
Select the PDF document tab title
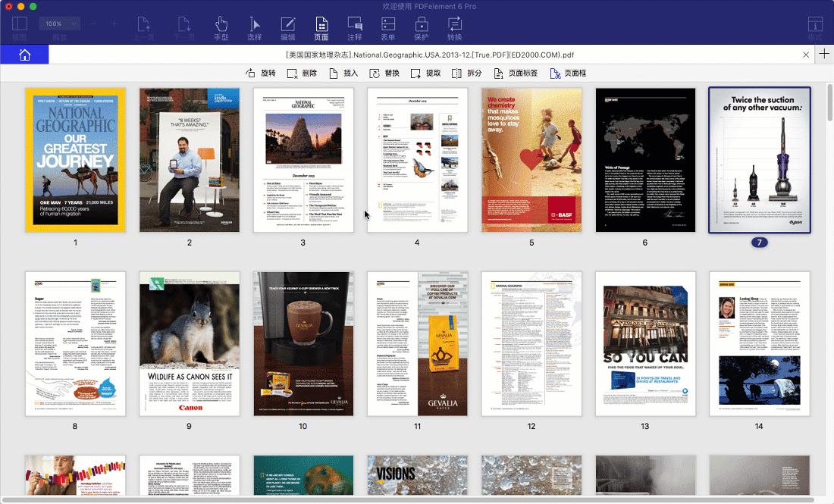430,55
